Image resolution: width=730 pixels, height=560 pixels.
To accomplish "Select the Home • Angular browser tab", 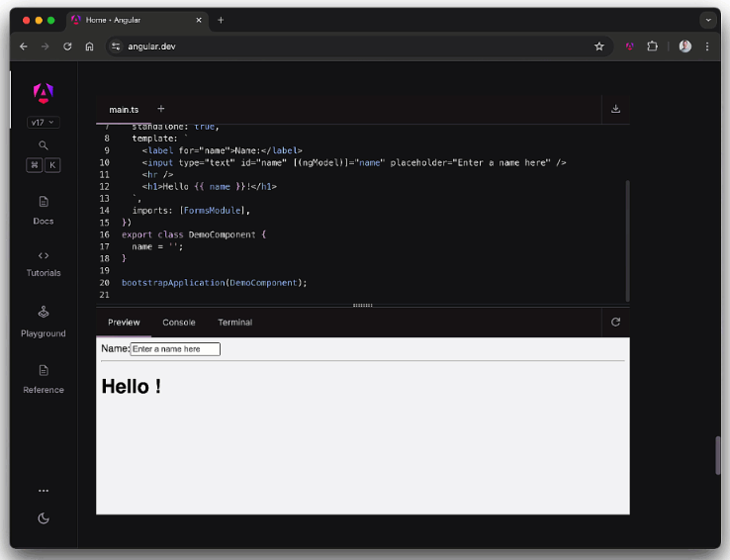I will click(x=137, y=21).
